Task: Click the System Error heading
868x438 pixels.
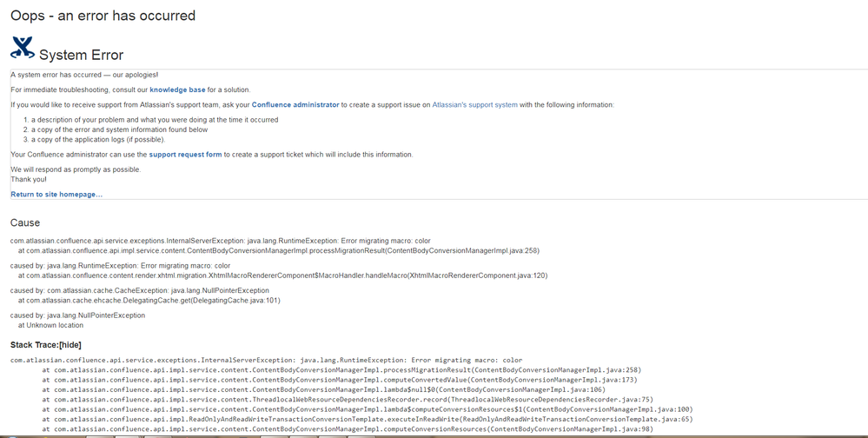Action: click(82, 55)
